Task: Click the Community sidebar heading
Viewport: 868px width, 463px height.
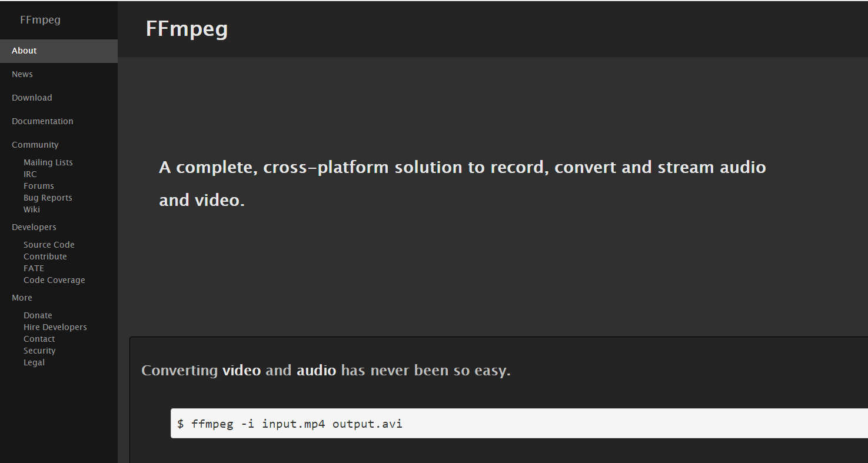Action: (x=35, y=145)
